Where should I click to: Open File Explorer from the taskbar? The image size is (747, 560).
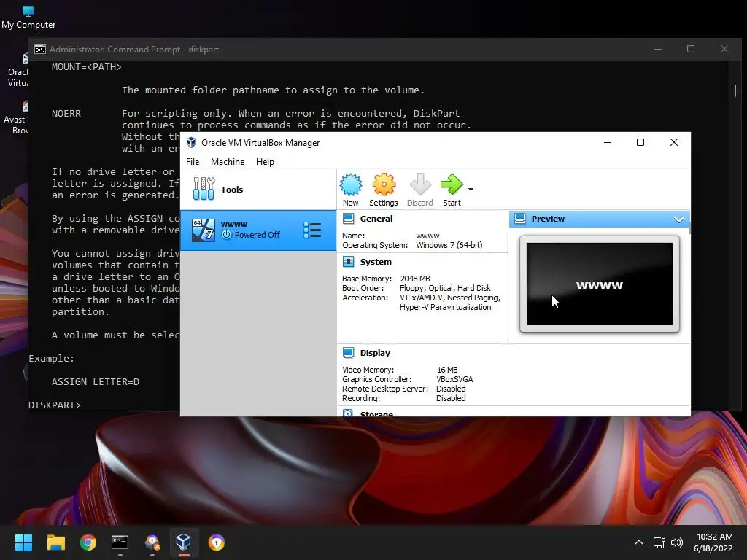coord(55,542)
